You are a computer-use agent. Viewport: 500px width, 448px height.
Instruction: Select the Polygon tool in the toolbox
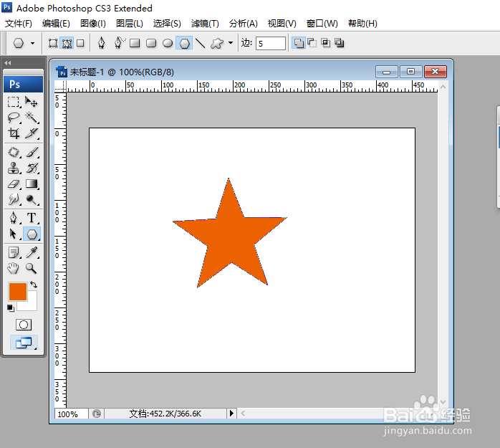click(32, 234)
